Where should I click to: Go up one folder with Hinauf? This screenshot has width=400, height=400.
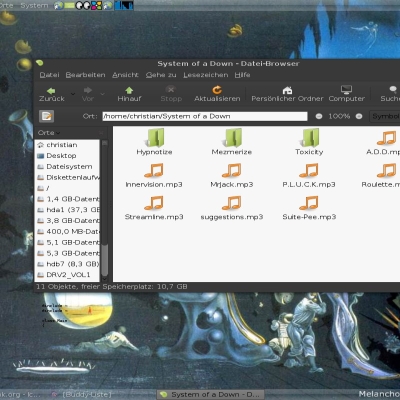pyautogui.click(x=129, y=94)
